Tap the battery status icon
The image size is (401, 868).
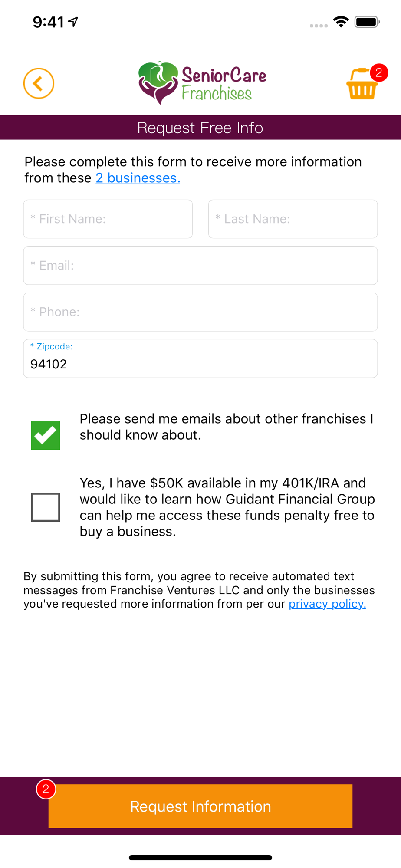(x=367, y=22)
